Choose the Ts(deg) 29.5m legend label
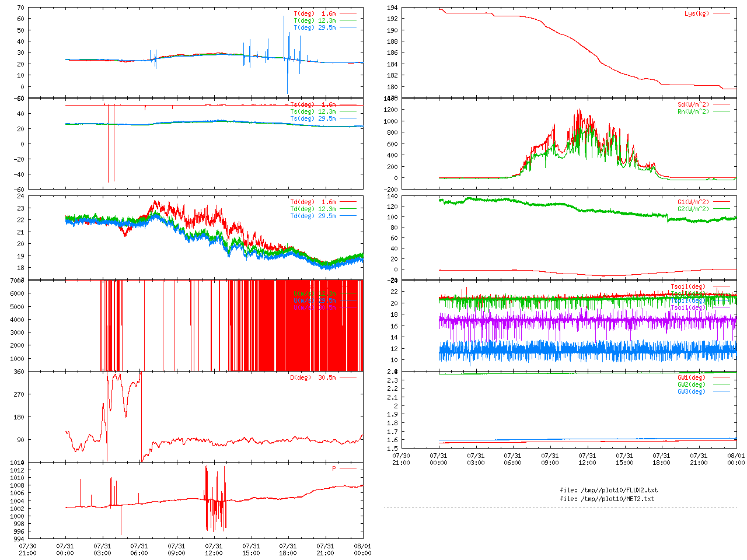The height and width of the screenshot is (560, 747). click(313, 118)
